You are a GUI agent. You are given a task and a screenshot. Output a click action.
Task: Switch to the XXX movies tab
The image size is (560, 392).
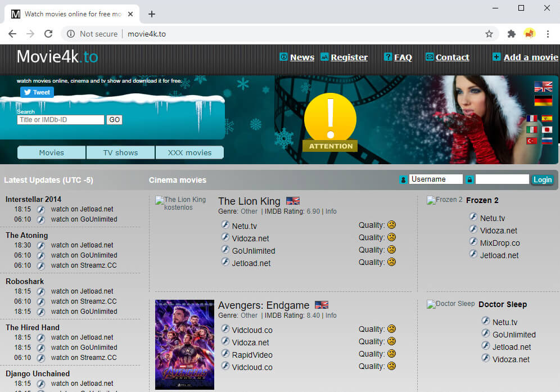point(189,152)
